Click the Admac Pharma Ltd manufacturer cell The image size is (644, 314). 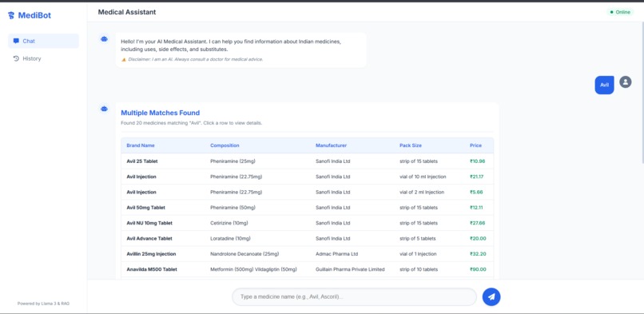(x=337, y=254)
